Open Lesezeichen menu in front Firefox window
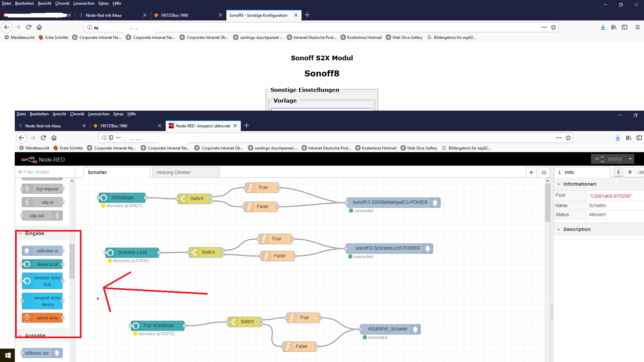 tap(99, 114)
